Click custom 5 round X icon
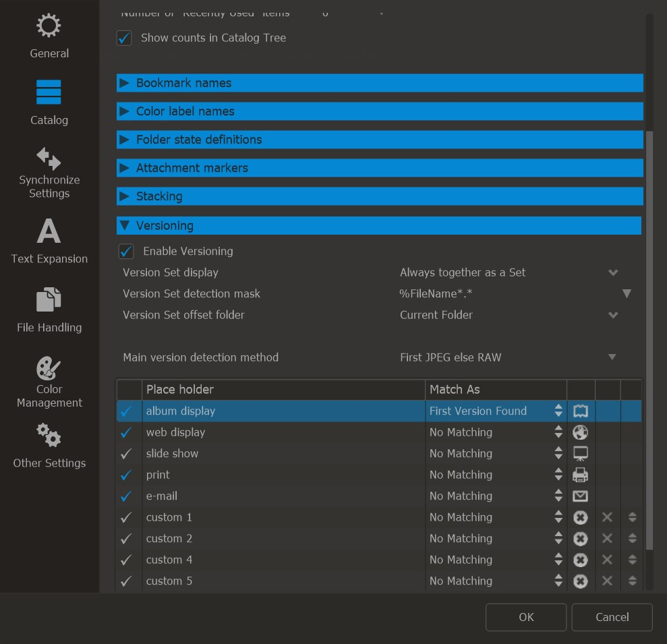667x644 pixels. point(580,581)
